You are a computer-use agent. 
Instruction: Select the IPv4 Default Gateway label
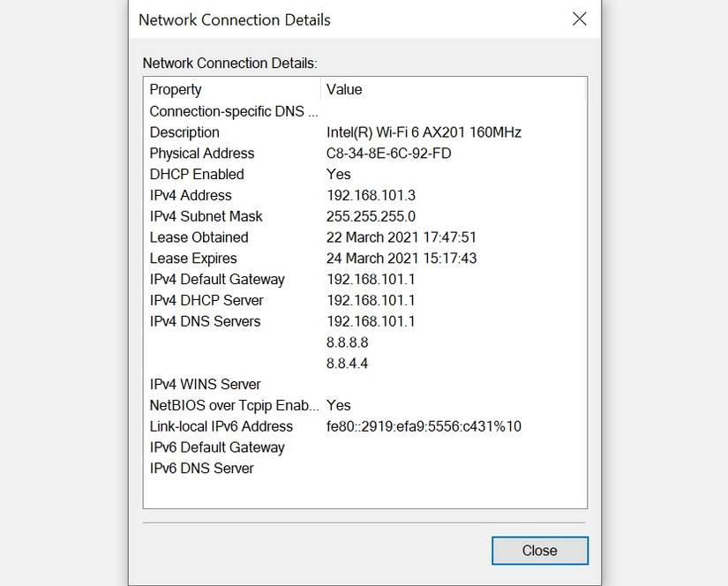[217, 280]
